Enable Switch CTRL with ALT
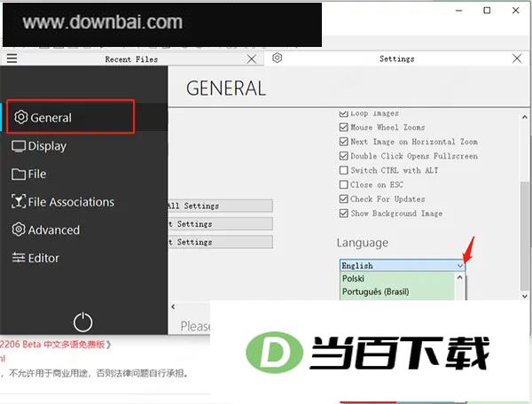Viewport: 532px width, 404px height. click(x=344, y=170)
